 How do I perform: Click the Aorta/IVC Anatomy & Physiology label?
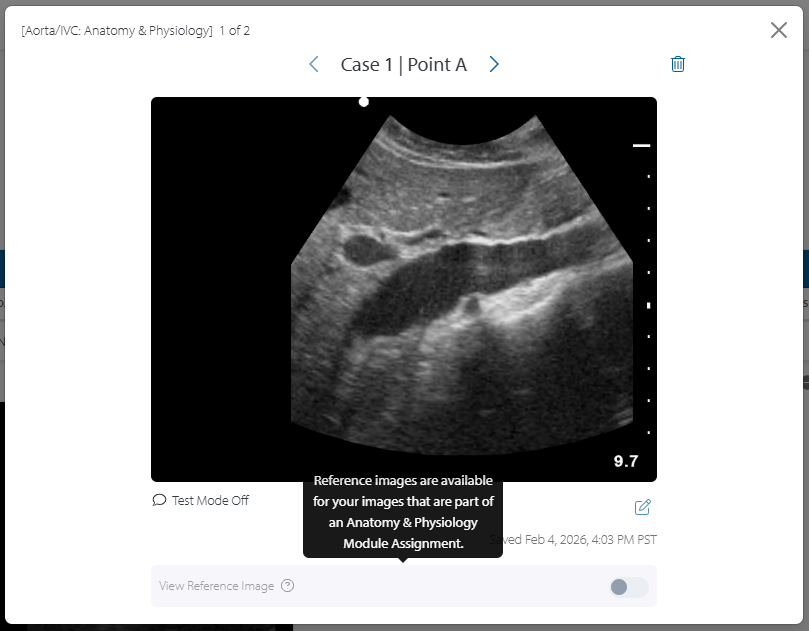click(117, 31)
